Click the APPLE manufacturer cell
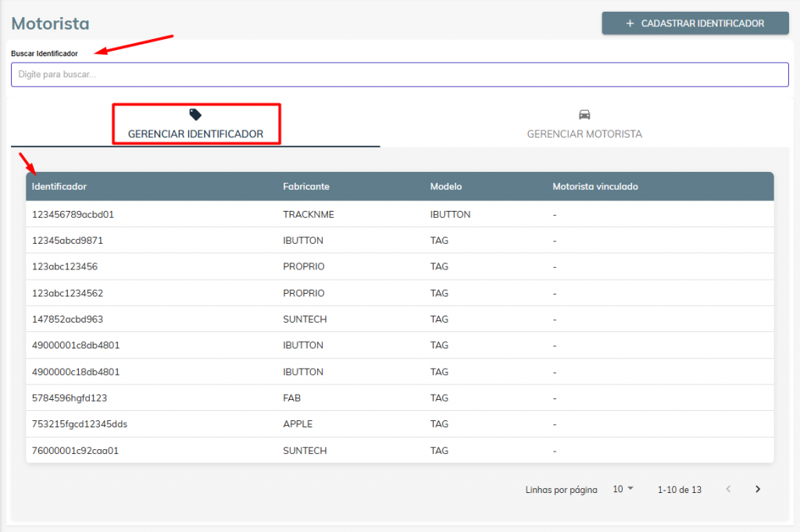Screen dimensions: 800x532 pos(298,424)
